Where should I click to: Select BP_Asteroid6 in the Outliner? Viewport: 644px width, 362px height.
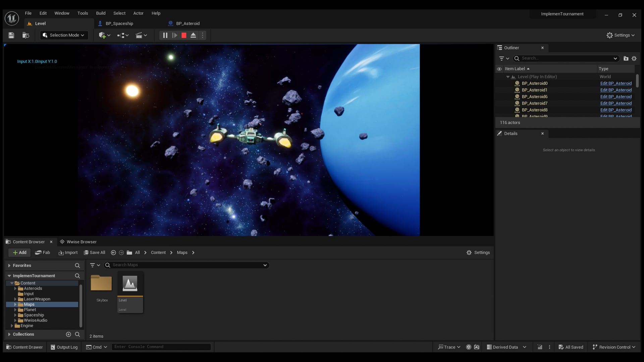coord(534,97)
